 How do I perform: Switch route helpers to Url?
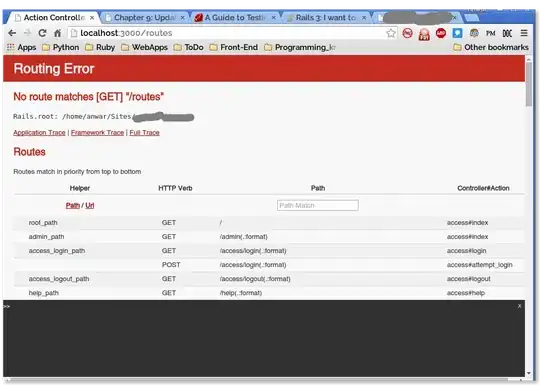pyautogui.click(x=90, y=205)
